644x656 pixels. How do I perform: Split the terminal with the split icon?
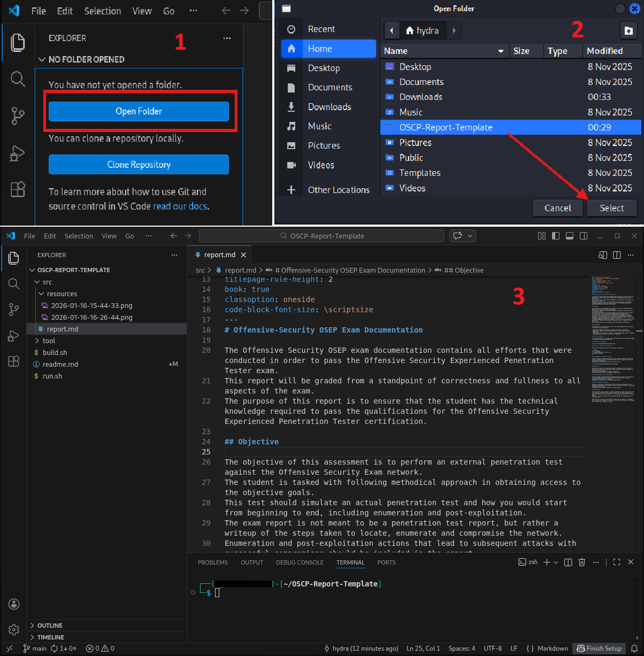point(568,562)
